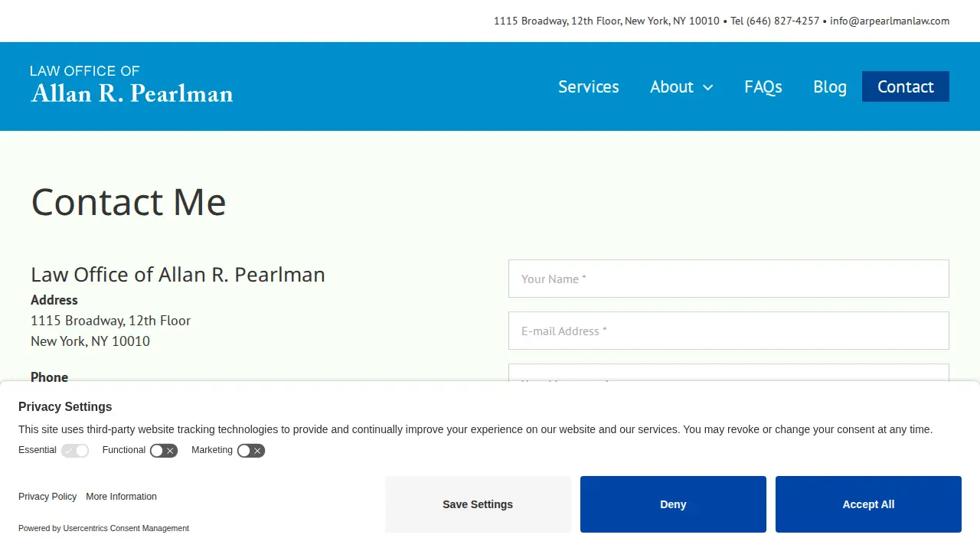Image resolution: width=980 pixels, height=551 pixels.
Task: Click the phone number (646) 827-4257
Action: [782, 21]
